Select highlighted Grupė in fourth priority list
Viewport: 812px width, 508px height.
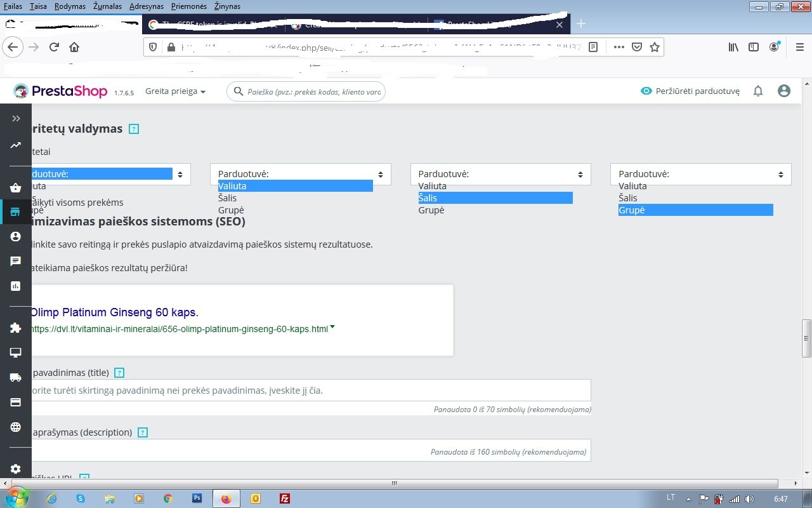tap(696, 210)
